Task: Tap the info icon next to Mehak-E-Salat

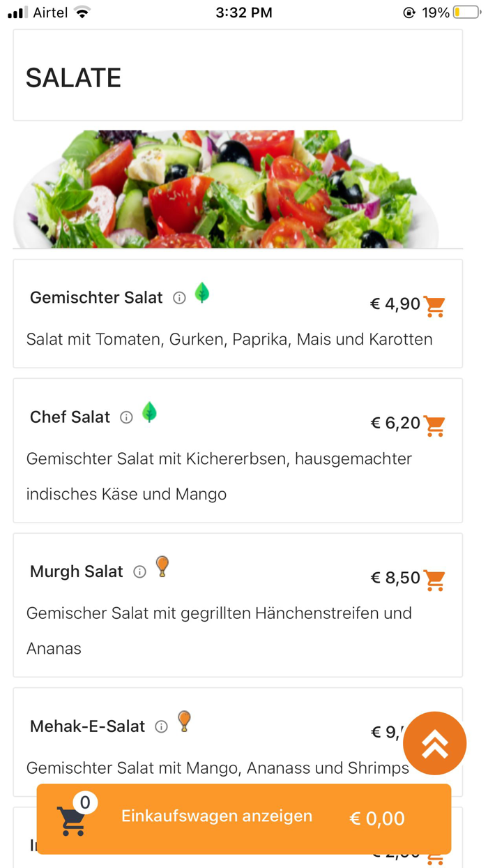Action: [161, 726]
